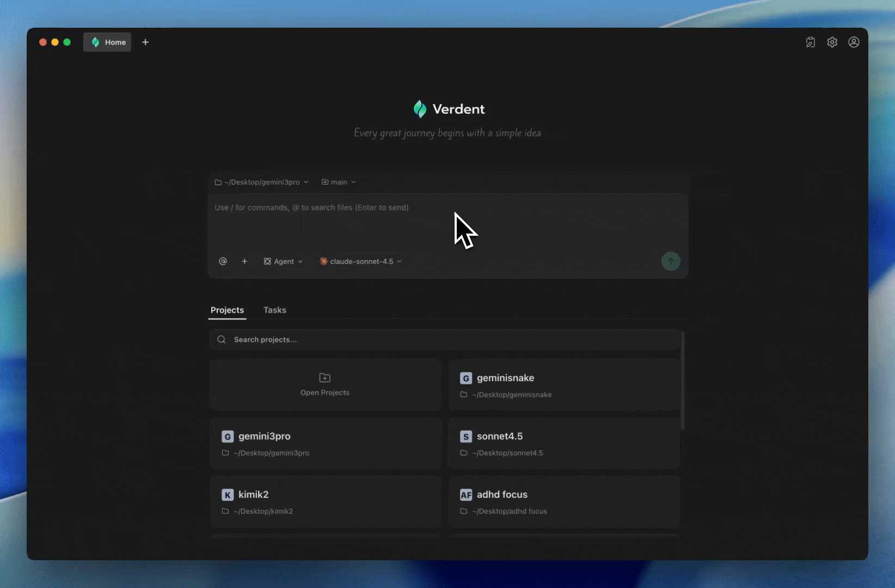Open the Agent mode dropdown
Viewport: 895px width, 588px height.
click(x=283, y=261)
